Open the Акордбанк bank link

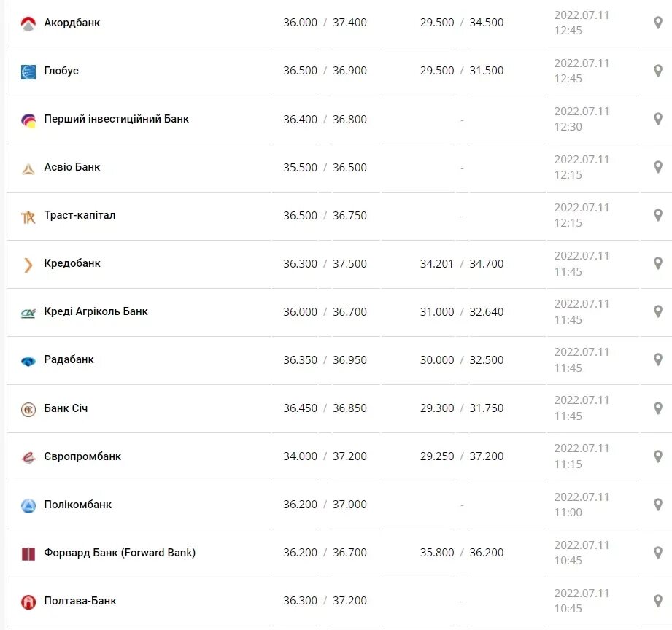72,23
